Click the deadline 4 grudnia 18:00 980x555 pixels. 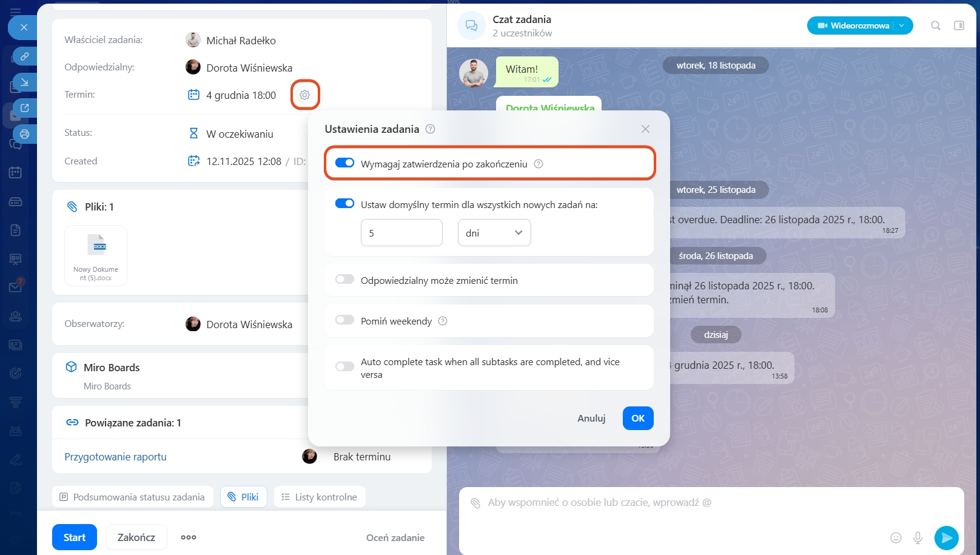pos(241,95)
